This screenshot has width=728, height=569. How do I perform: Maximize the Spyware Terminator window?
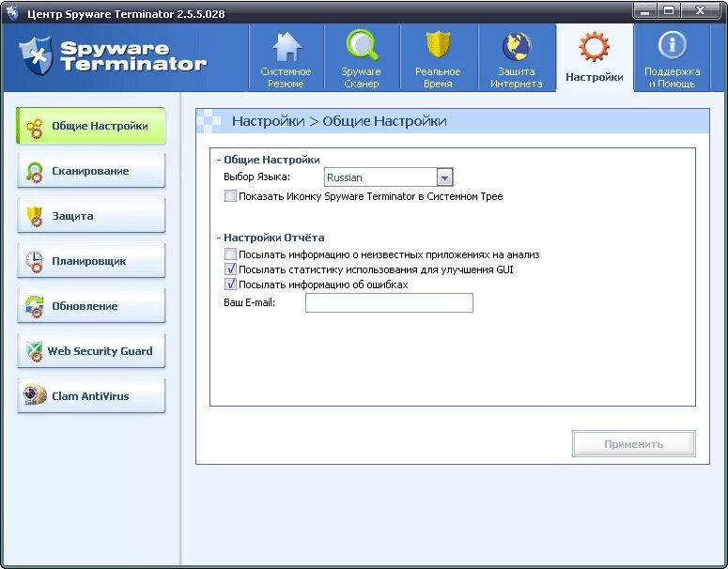[669, 11]
